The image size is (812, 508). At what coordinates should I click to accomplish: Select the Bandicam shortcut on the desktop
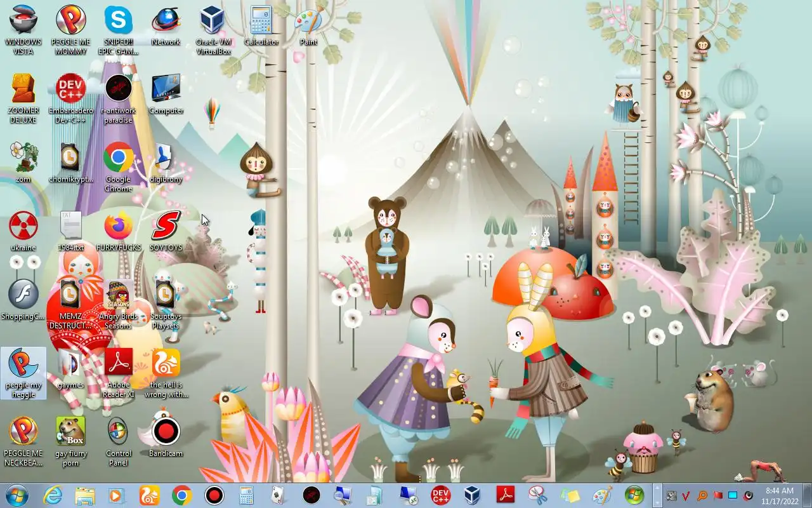166,437
